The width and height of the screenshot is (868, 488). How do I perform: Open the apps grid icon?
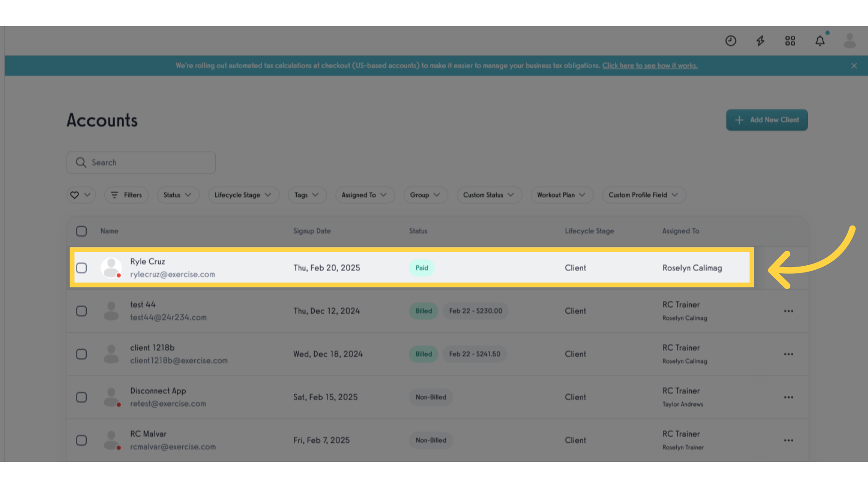point(791,41)
